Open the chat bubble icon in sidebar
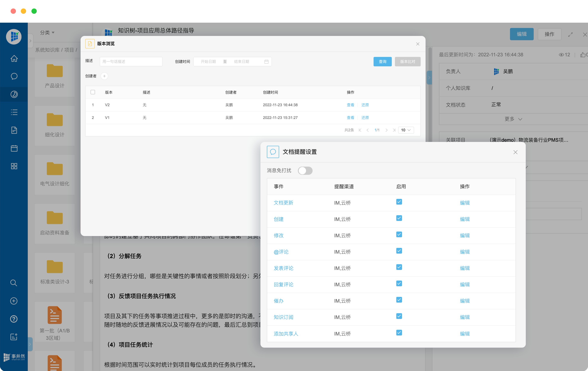The width and height of the screenshot is (588, 371). 14,76
